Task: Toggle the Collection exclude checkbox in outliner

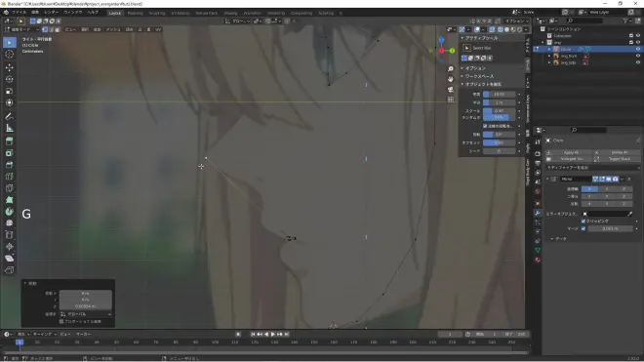Action: (631, 36)
